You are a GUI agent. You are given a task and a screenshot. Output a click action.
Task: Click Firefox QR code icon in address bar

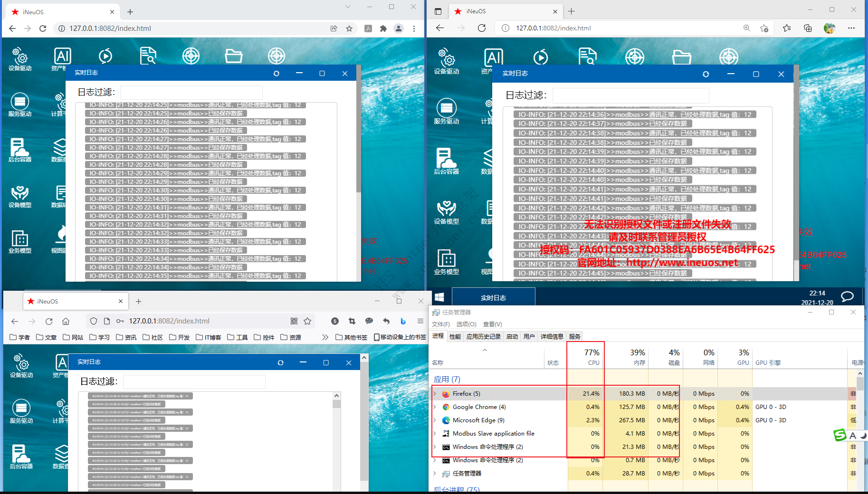[294, 321]
